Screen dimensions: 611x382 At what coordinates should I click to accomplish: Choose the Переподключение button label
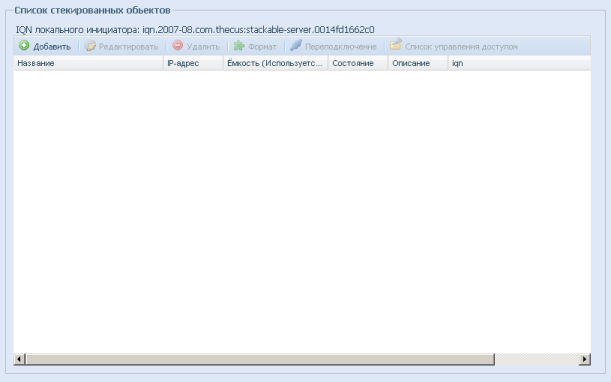(x=341, y=47)
